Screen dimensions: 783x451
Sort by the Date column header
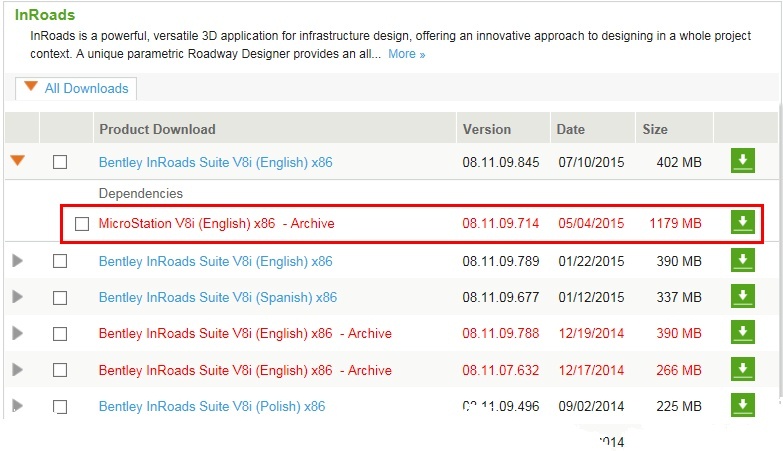tap(571, 129)
